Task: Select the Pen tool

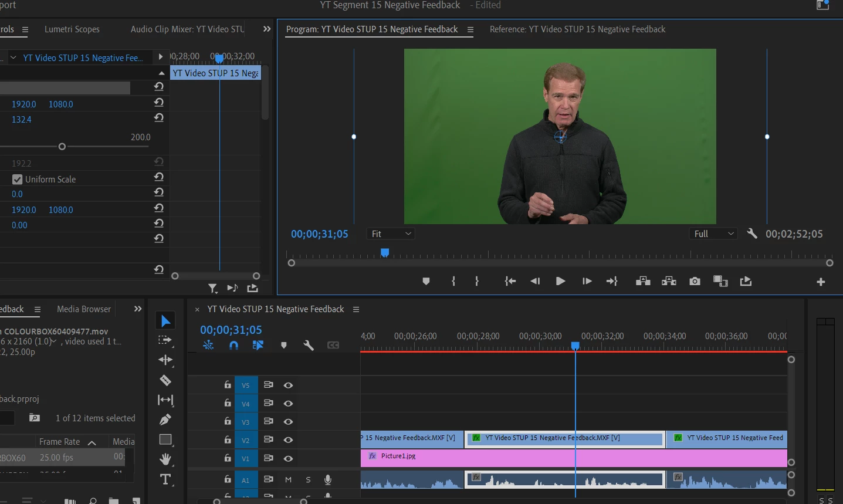Action: [x=165, y=420]
